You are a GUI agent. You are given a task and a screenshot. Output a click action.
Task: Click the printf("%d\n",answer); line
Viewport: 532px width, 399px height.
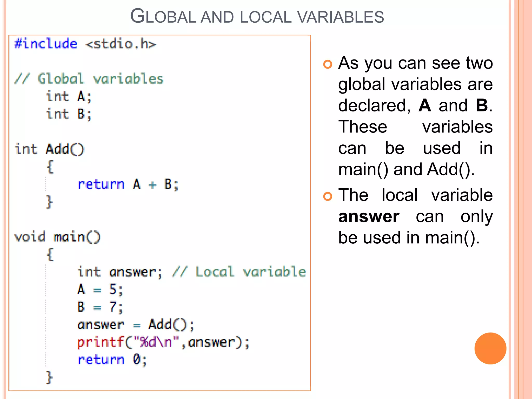[x=163, y=342]
